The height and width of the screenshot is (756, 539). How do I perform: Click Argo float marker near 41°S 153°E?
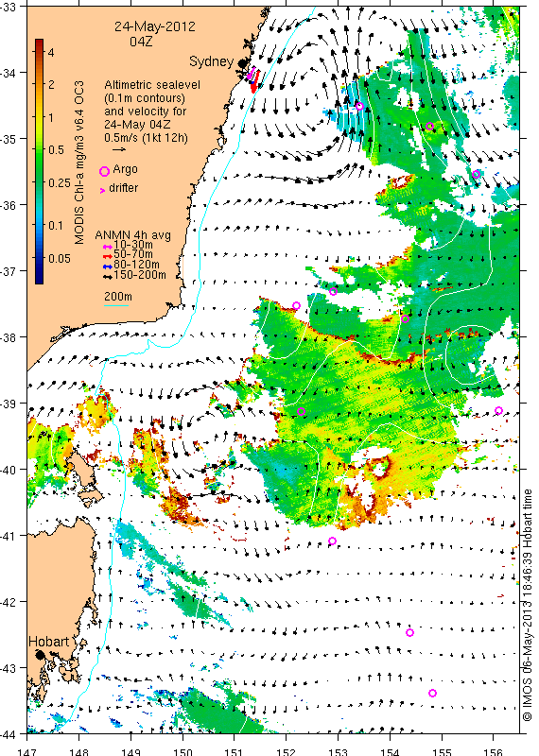tap(332, 541)
